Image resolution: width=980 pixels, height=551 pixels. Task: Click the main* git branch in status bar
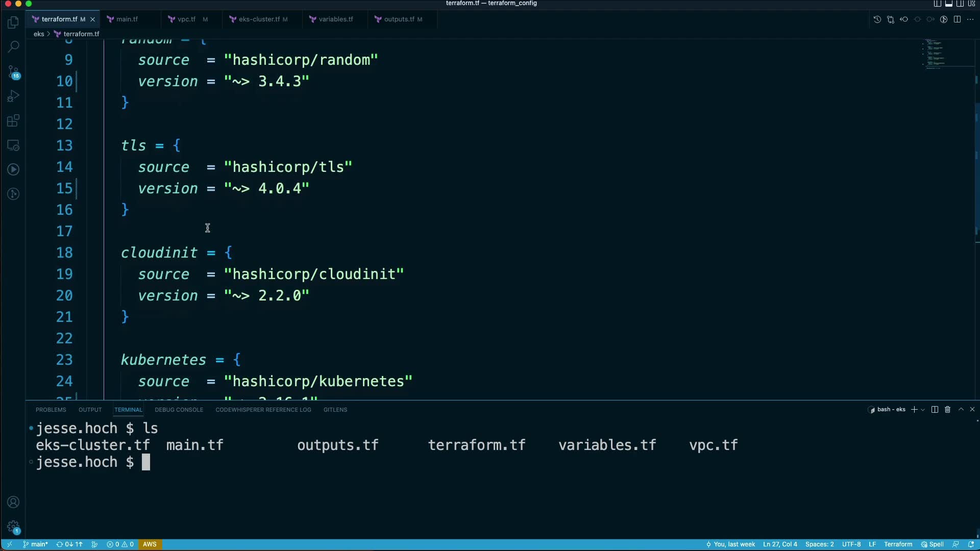coord(36,544)
